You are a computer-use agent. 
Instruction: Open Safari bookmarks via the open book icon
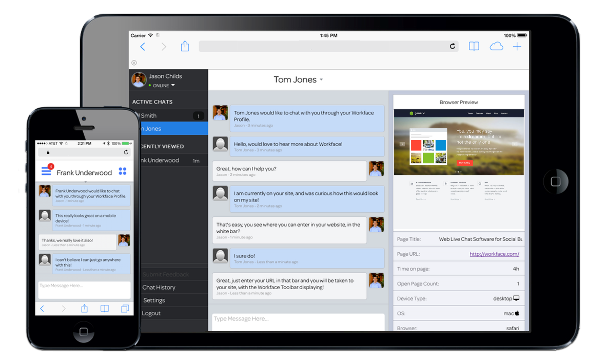tap(474, 46)
